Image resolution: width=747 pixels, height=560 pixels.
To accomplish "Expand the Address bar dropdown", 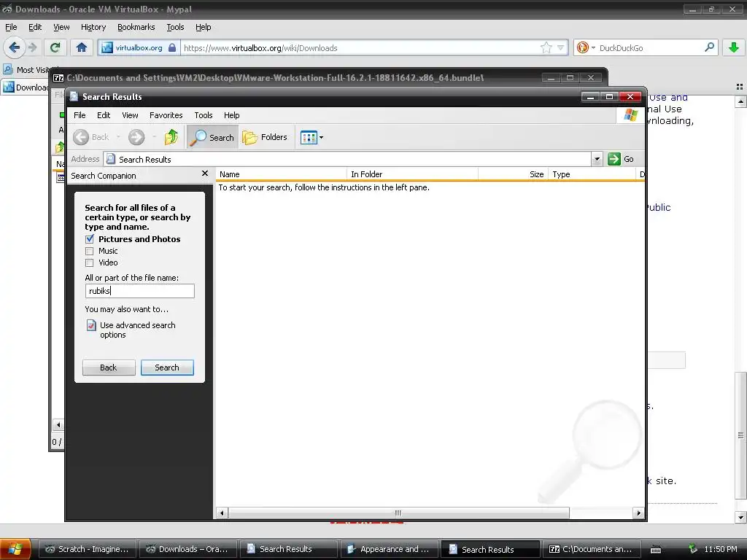I will 597,159.
